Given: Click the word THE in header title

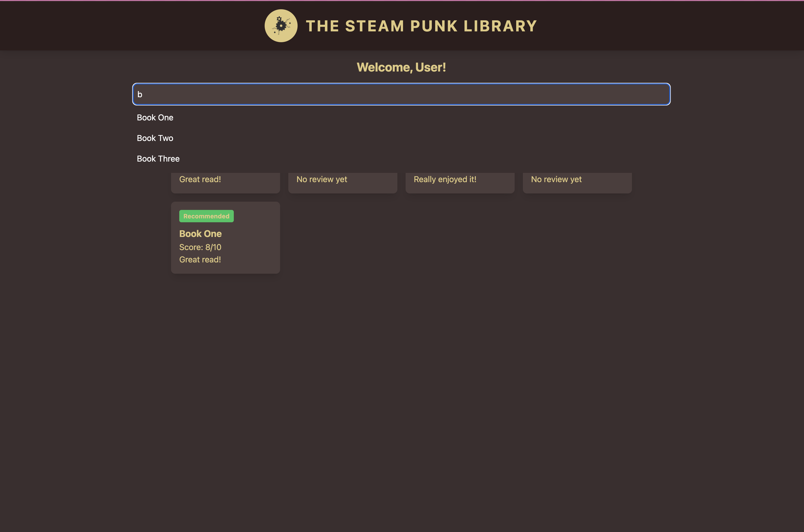Looking at the screenshot, I should click(x=322, y=26).
